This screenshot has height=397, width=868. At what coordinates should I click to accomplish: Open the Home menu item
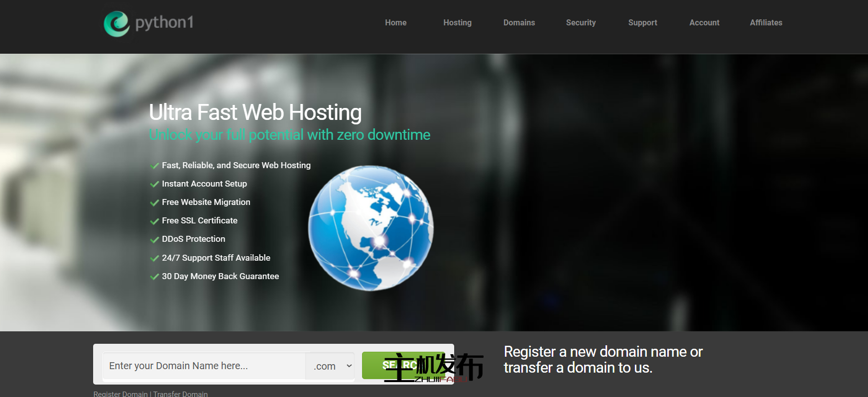tap(395, 23)
